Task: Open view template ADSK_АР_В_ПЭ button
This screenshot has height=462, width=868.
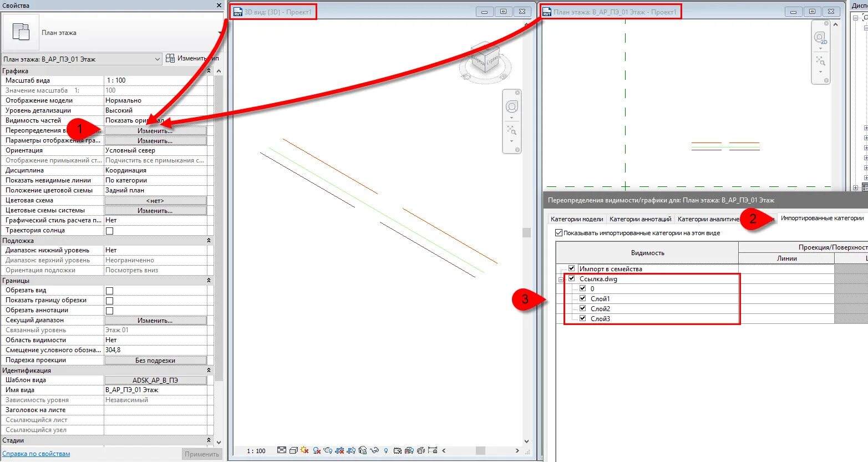Action: 155,380
